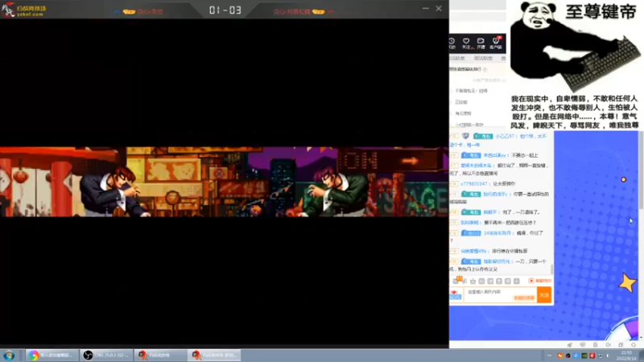Switch to the OBS 25.0.1 taskbar button
The height and width of the screenshot is (362, 644).
106,356
